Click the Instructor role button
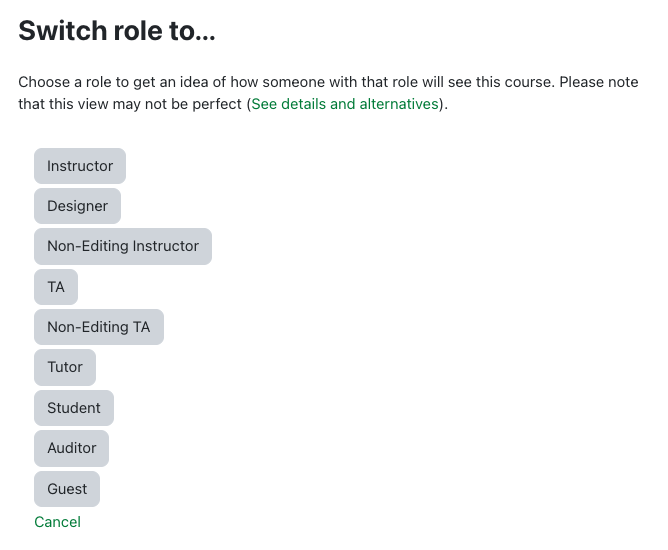The width and height of the screenshot is (668, 550). point(80,166)
